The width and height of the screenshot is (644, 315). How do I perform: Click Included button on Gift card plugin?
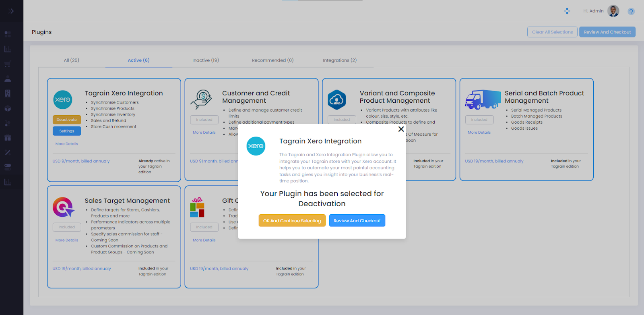(x=204, y=227)
